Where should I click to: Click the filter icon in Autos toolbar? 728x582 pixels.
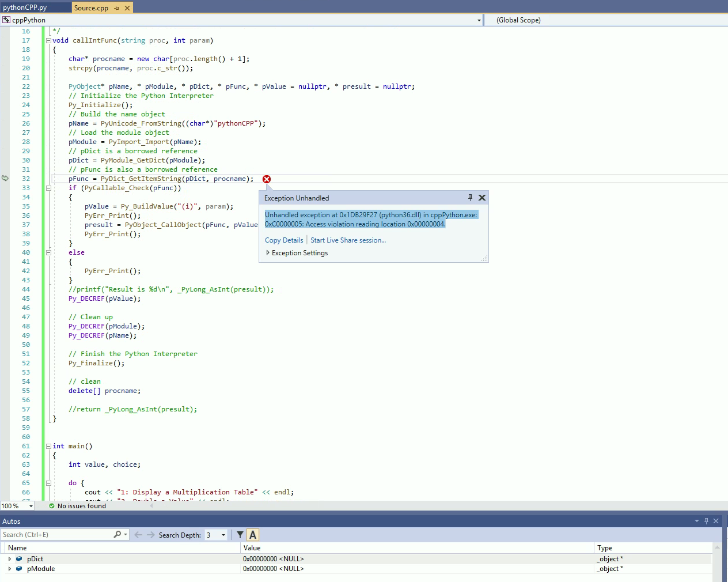coord(240,535)
